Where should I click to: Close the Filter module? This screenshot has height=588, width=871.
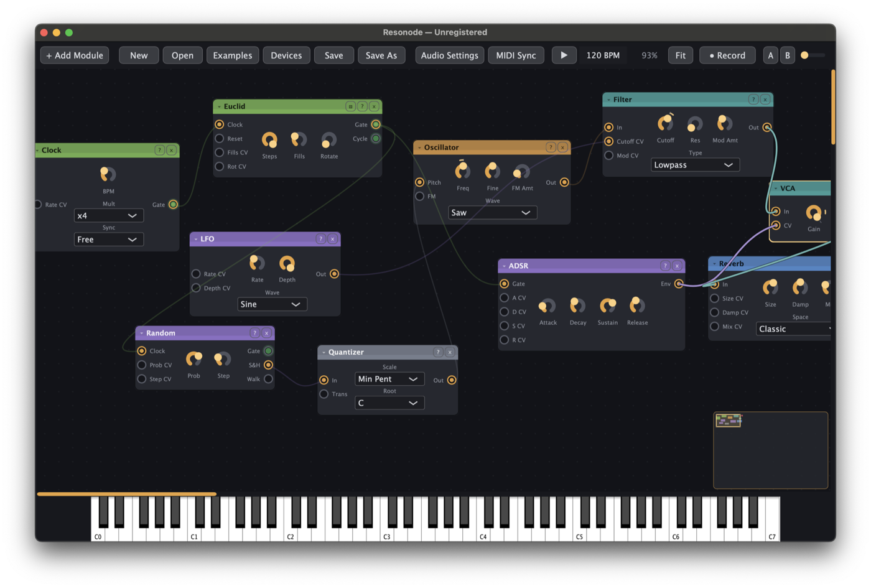(765, 100)
